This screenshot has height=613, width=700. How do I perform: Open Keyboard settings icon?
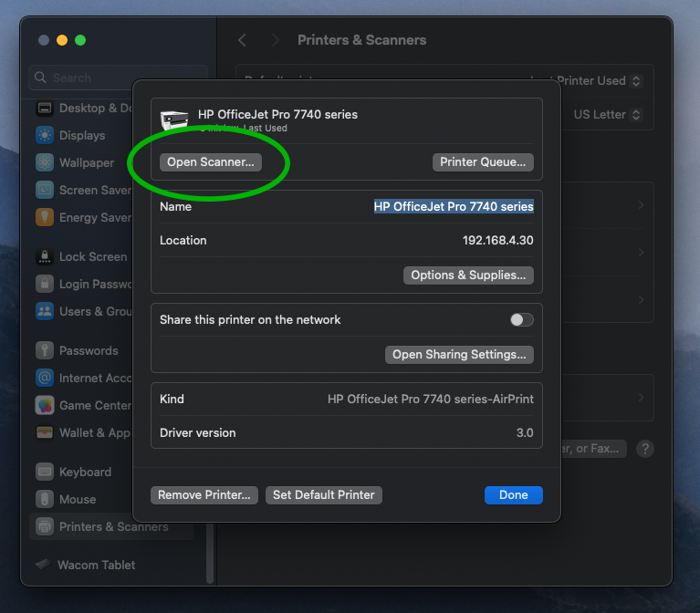tap(45, 472)
